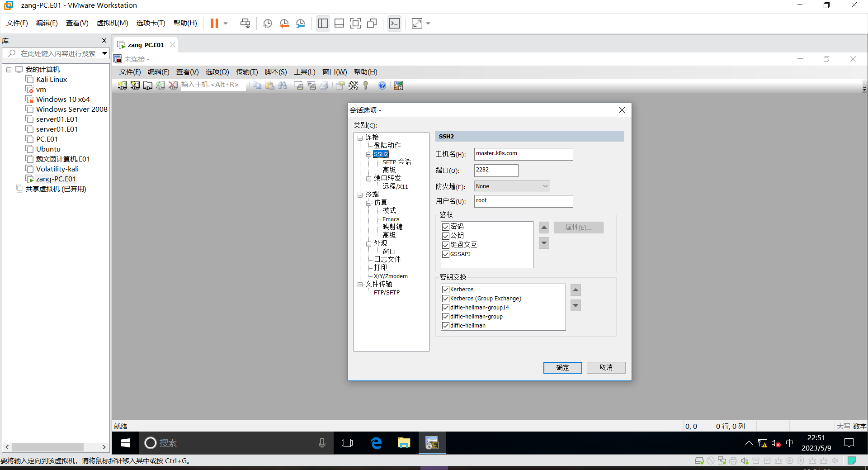Move key exchange entry up with arrow button
Screen dimensions: 868x470
576,290
